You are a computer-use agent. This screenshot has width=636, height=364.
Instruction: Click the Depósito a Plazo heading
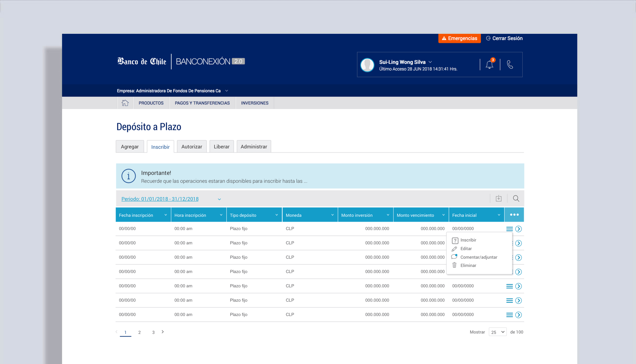tap(149, 127)
